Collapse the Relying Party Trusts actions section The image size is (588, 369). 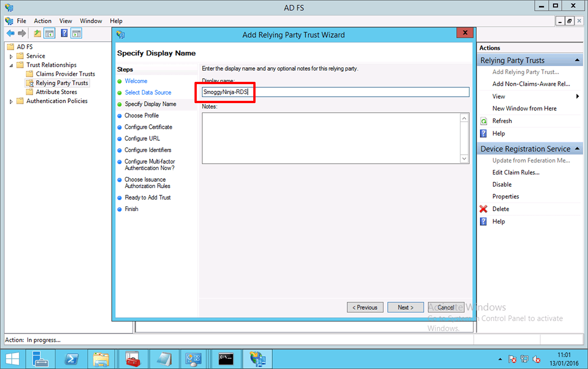pyautogui.click(x=577, y=60)
